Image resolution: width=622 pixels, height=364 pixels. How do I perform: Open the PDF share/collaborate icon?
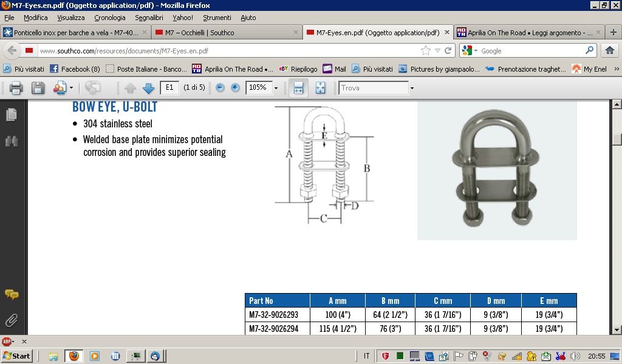[60, 88]
